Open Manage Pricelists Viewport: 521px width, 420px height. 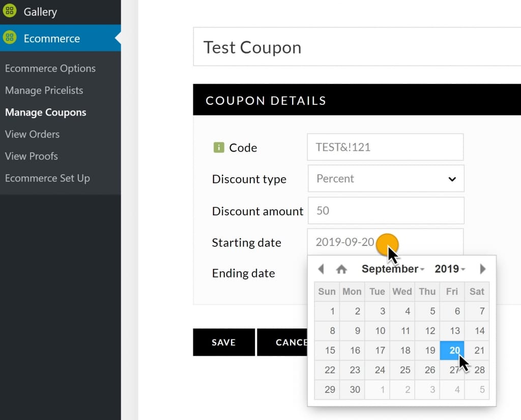click(x=44, y=90)
